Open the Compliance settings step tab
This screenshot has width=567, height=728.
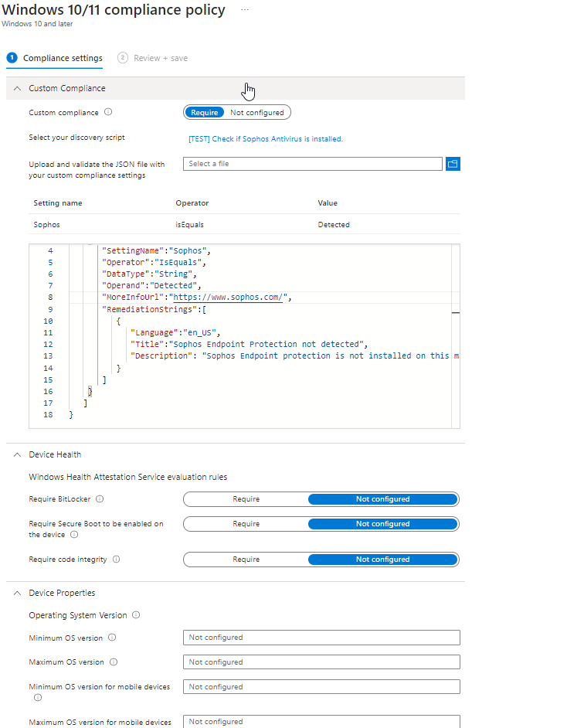55,58
